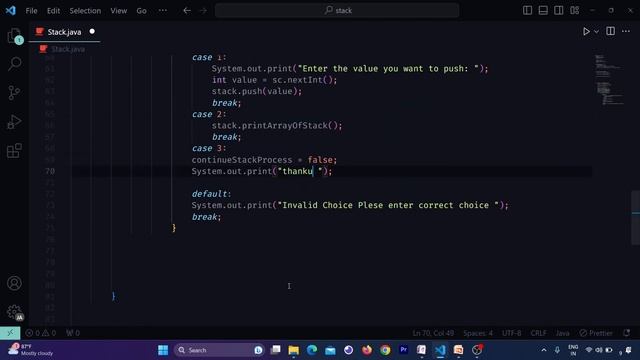Image resolution: width=640 pixels, height=360 pixels.
Task: Toggle the bottom panel layout
Action: (543, 10)
